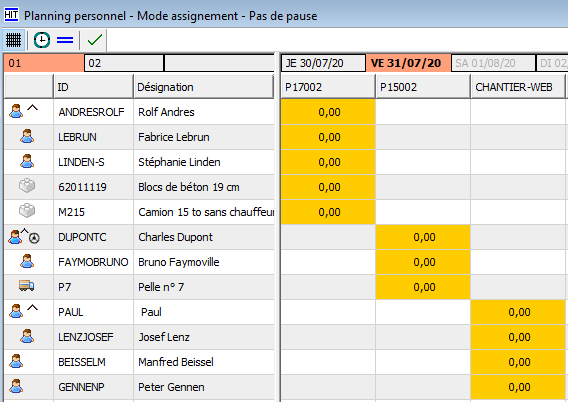Click yellow P17002 cell for Stéphanie Linden
Viewport: 568px width, 402px height.
coord(328,162)
